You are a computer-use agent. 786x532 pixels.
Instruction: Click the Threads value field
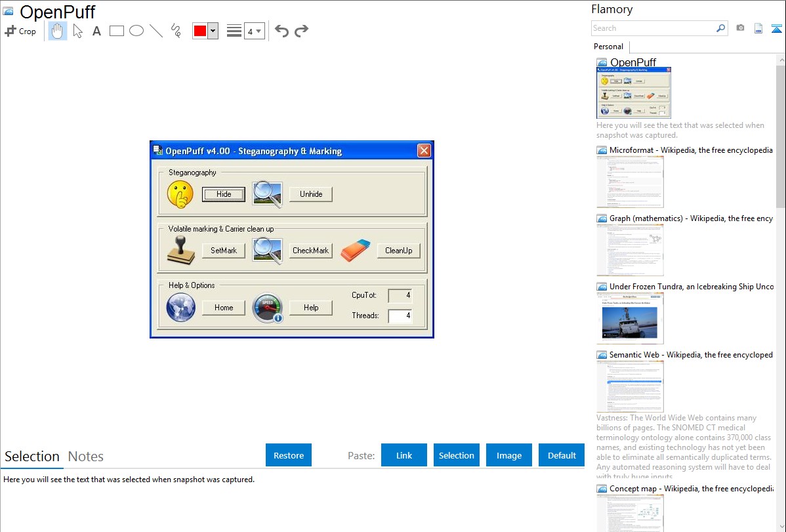coord(400,316)
